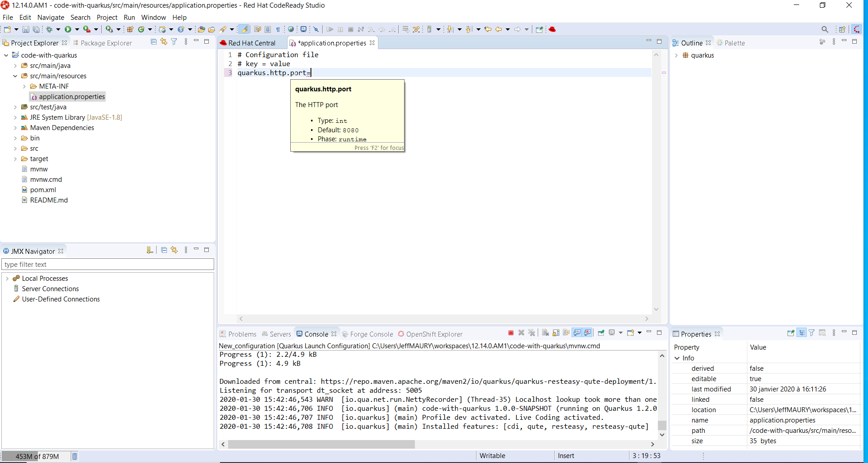This screenshot has height=463, width=868.
Task: Click the Save icon in the toolbar
Action: pyautogui.click(x=26, y=29)
